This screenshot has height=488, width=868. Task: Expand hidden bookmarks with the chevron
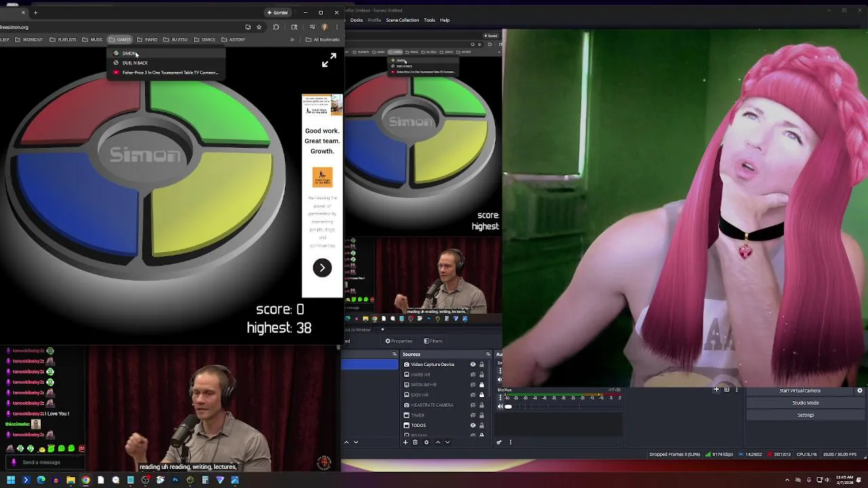coord(292,39)
